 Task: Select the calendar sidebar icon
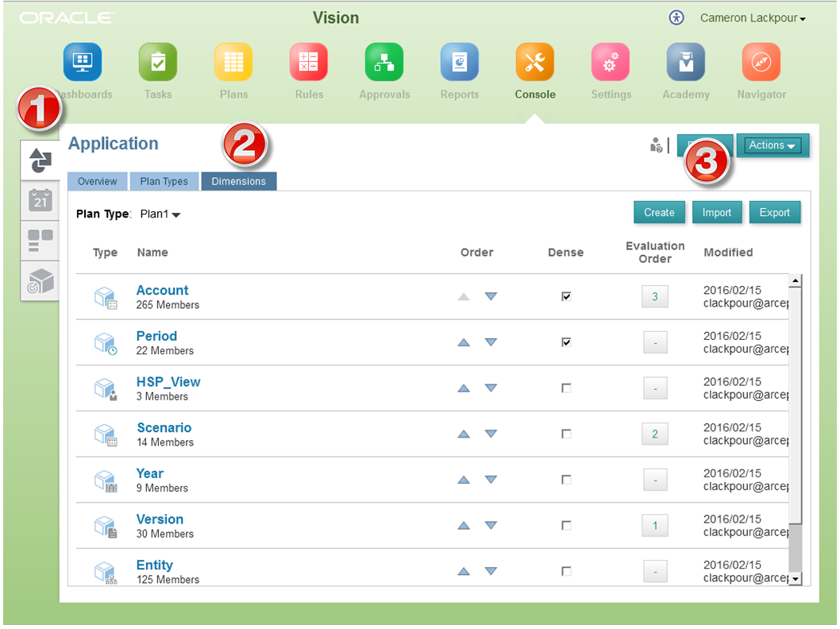click(x=40, y=200)
